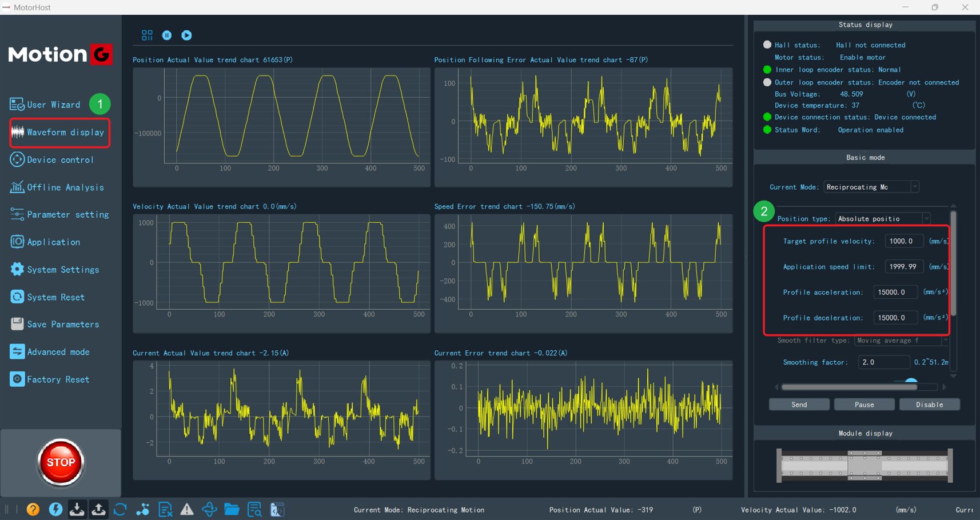Click the Basic mode vertical scrollbar
Screen dimensions: 980x520
point(953,263)
